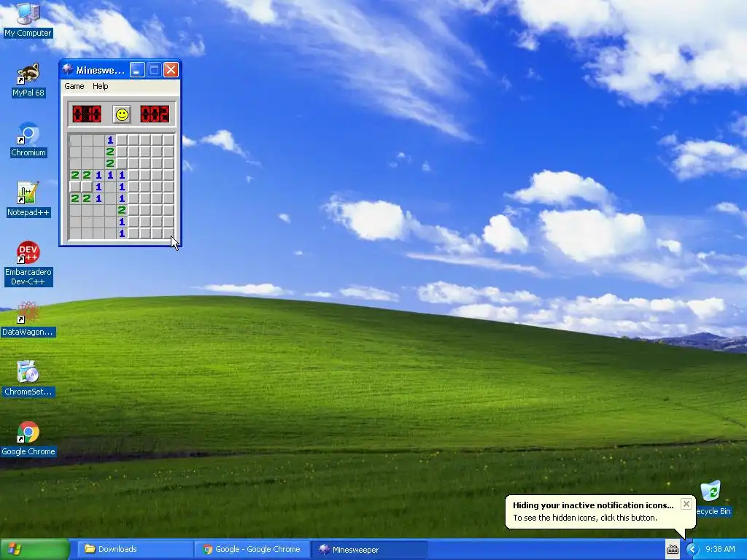Viewport: 747px width, 560px height.
Task: Open the Game menu in Minesweeper
Action: [x=74, y=86]
